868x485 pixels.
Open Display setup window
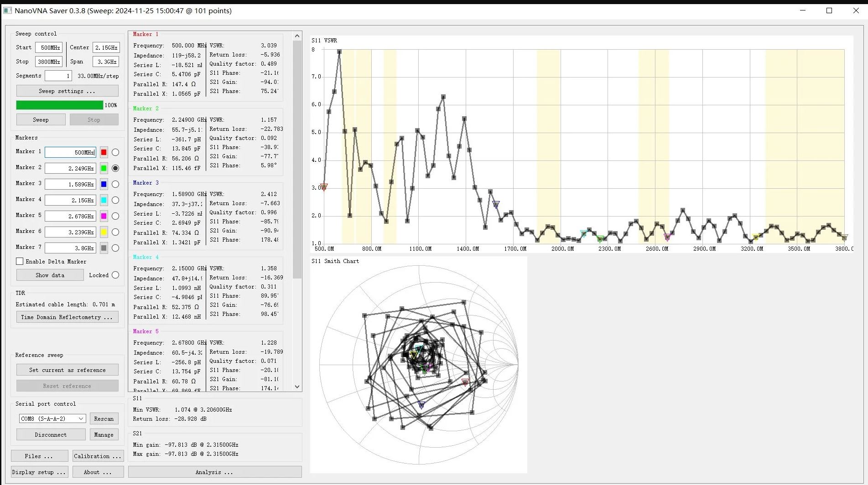40,472
